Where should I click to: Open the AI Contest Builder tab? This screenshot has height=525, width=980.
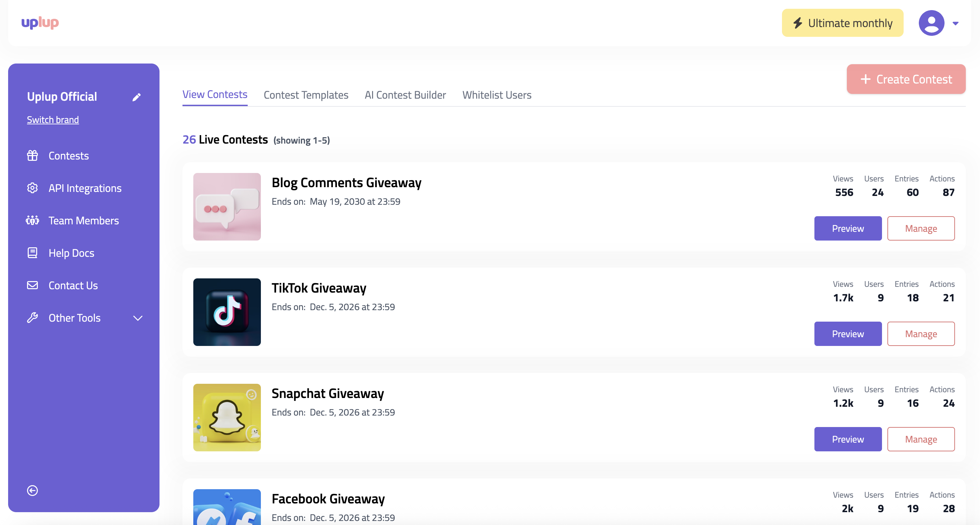(x=405, y=95)
